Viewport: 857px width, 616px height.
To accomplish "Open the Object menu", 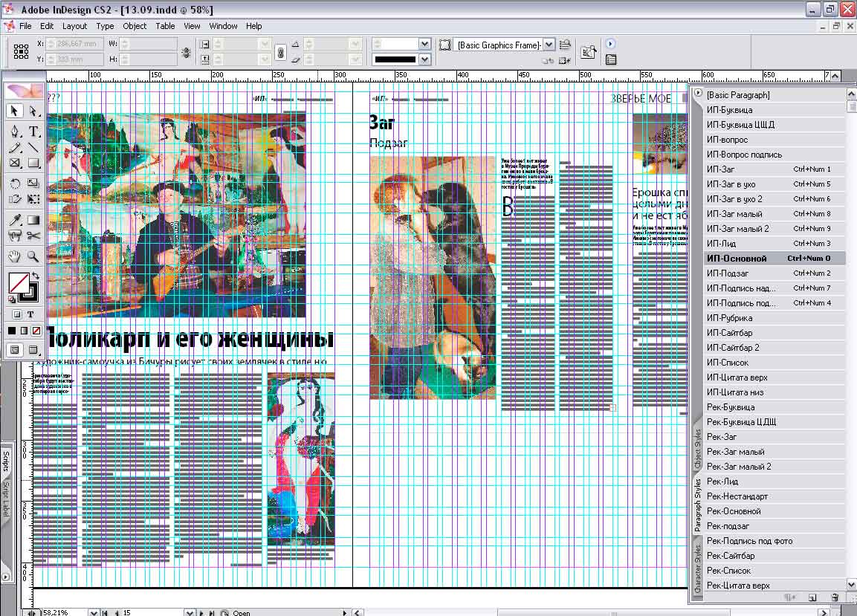I will point(135,26).
